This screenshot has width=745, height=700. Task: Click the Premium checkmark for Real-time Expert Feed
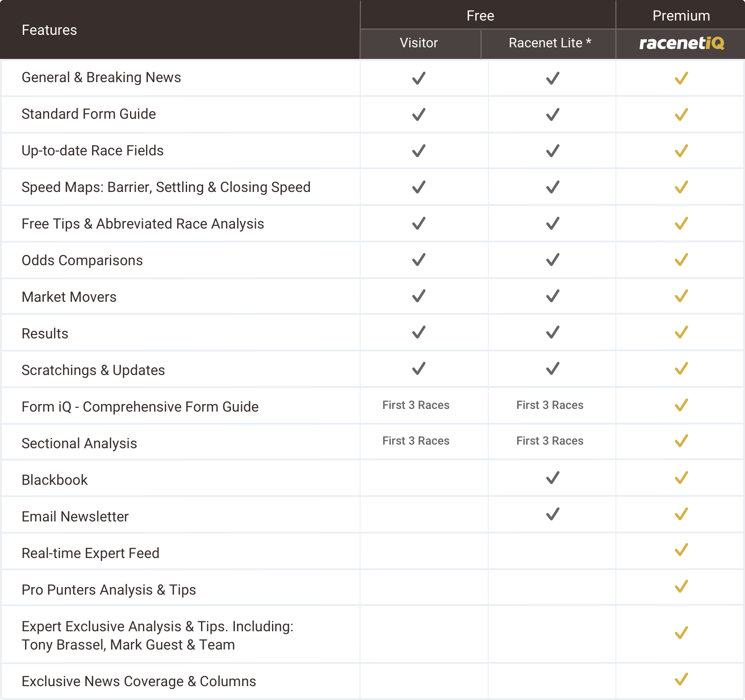tap(680, 551)
